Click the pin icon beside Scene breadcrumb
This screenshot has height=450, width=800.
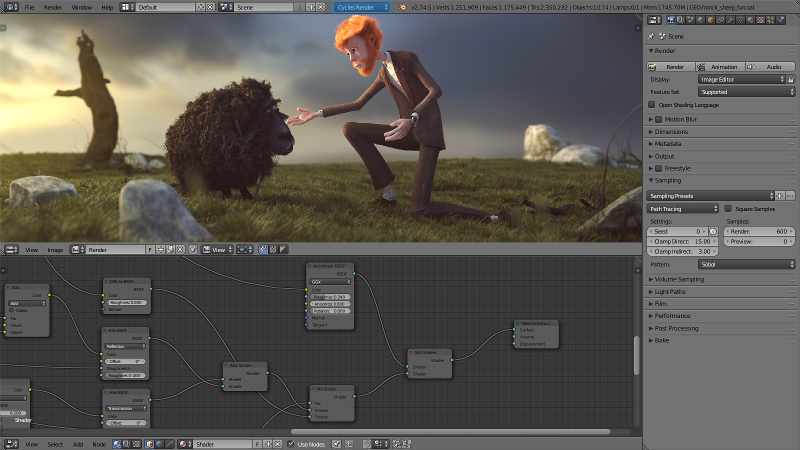(x=651, y=37)
